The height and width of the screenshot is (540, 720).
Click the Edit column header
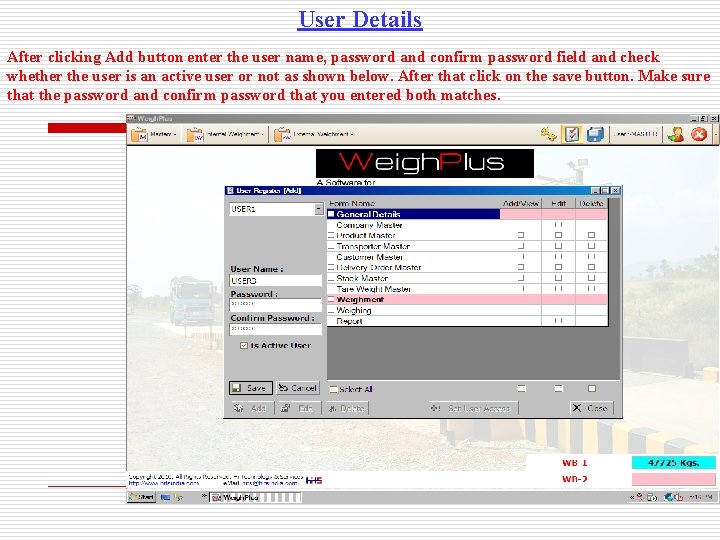point(558,203)
